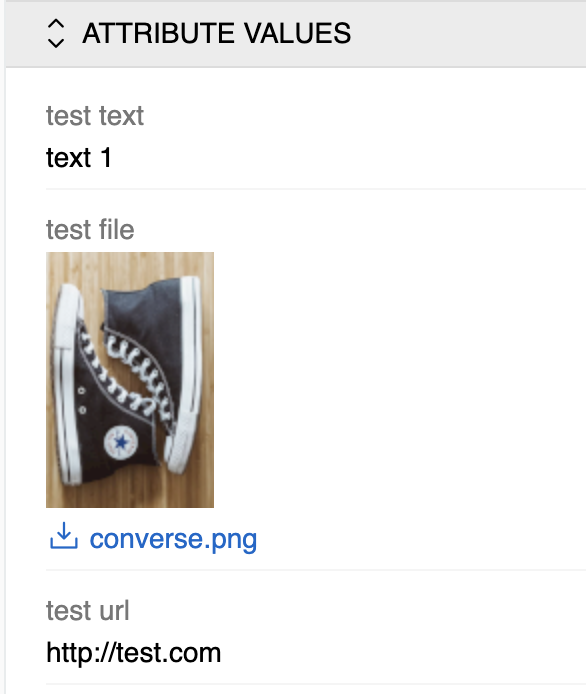
Task: Click the downward arrow of the sort chevron
Action: tap(56, 42)
